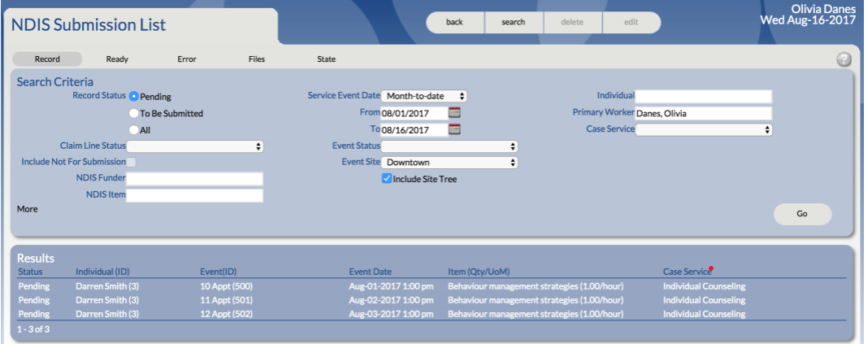Switch to the Record tab
This screenshot has height=344, width=868.
[x=47, y=59]
